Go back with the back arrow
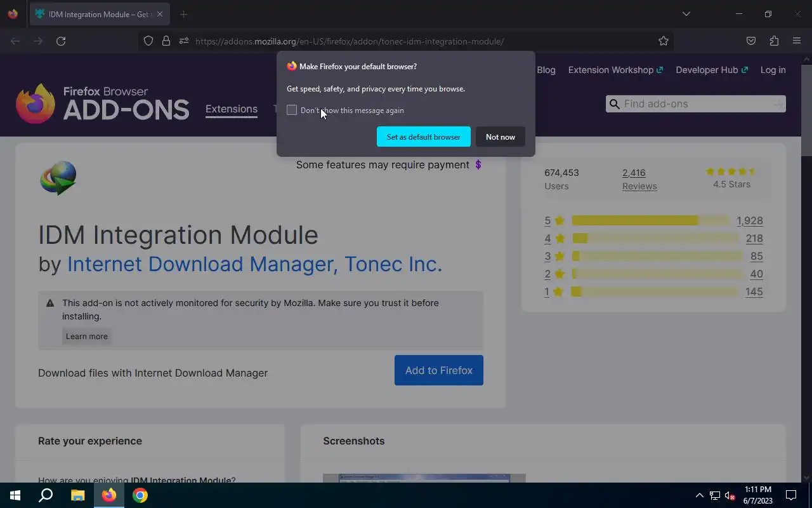This screenshot has height=508, width=812. 15,41
